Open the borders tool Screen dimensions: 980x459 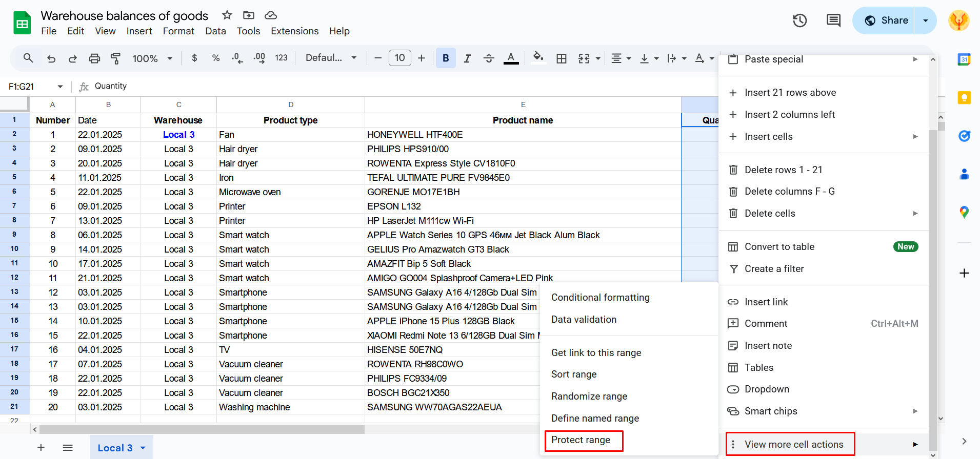[562, 58]
